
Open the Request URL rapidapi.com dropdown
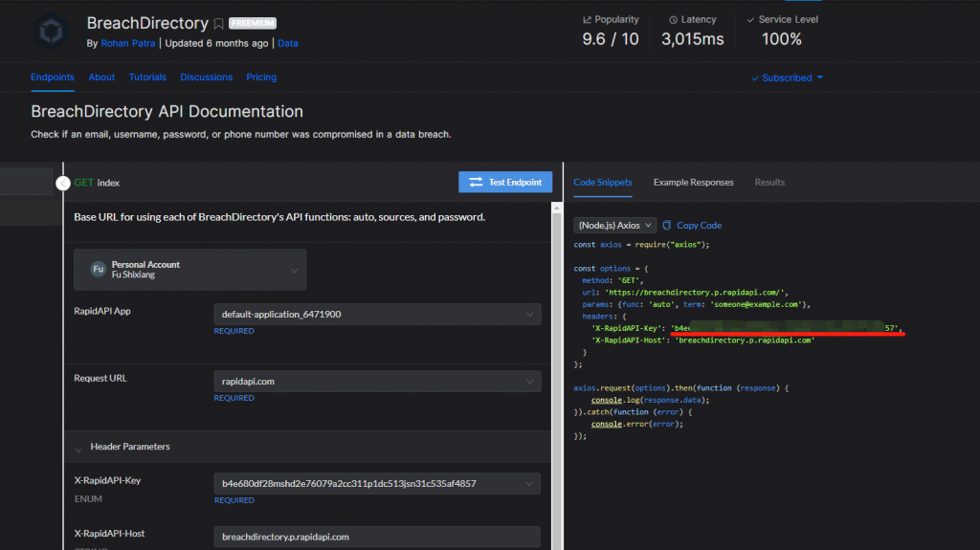pyautogui.click(x=376, y=382)
